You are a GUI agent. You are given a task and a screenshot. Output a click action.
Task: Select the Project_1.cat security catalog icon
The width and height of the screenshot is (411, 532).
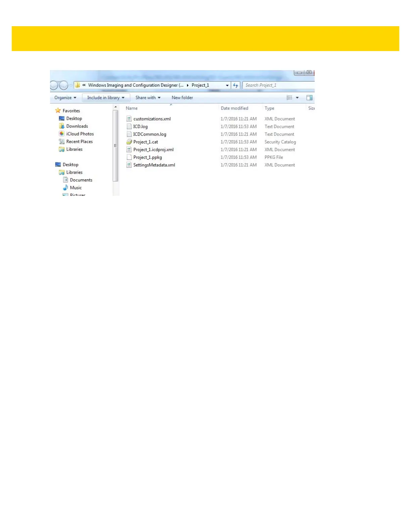click(129, 142)
